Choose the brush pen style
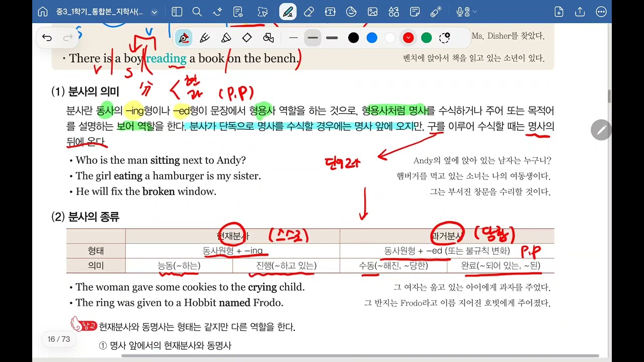This screenshot has height=362, width=644. pyautogui.click(x=205, y=38)
